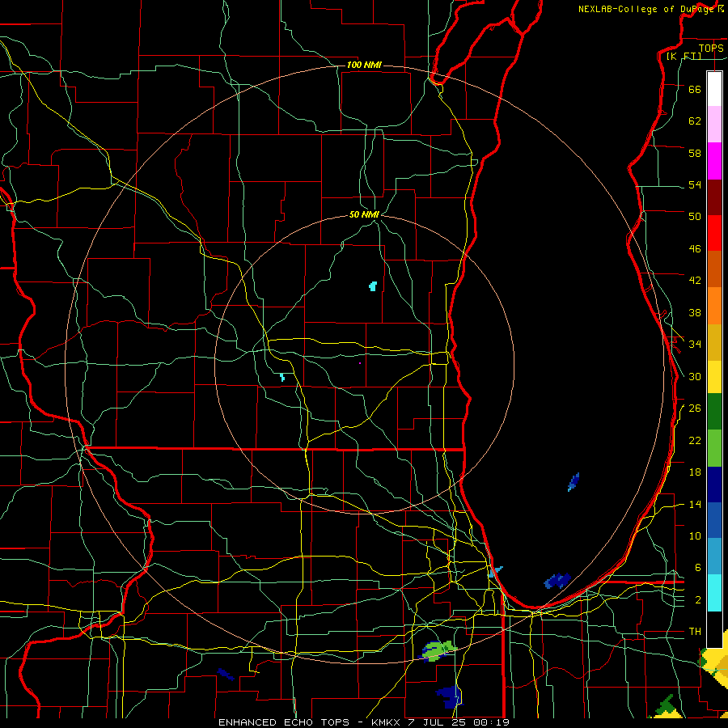Click the small cyan echo west of center

tap(282, 377)
